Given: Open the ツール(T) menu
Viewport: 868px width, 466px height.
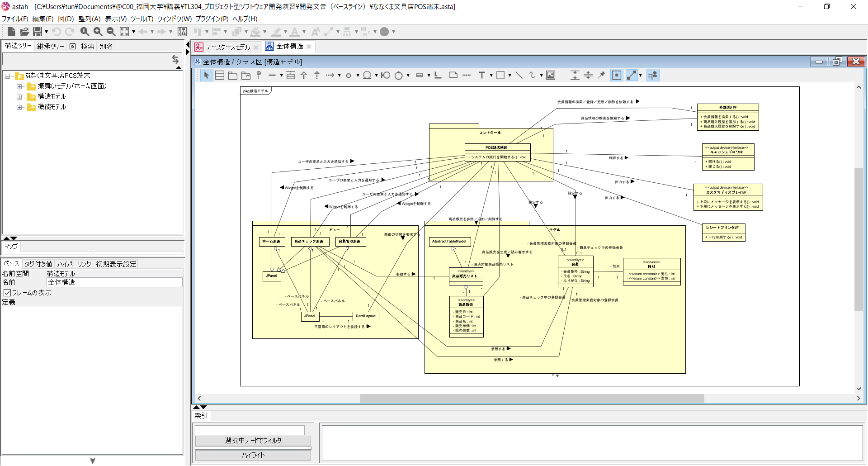Looking at the screenshot, I should tap(142, 19).
